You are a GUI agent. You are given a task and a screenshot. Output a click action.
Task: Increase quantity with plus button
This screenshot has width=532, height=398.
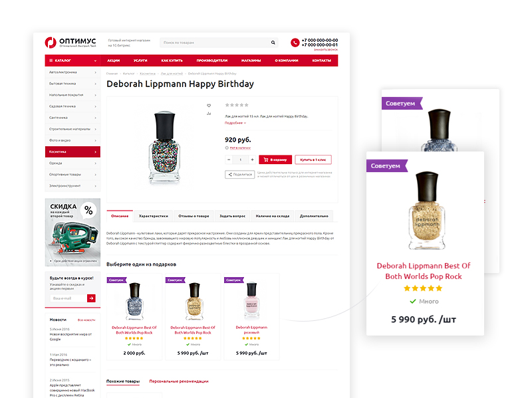252,159
